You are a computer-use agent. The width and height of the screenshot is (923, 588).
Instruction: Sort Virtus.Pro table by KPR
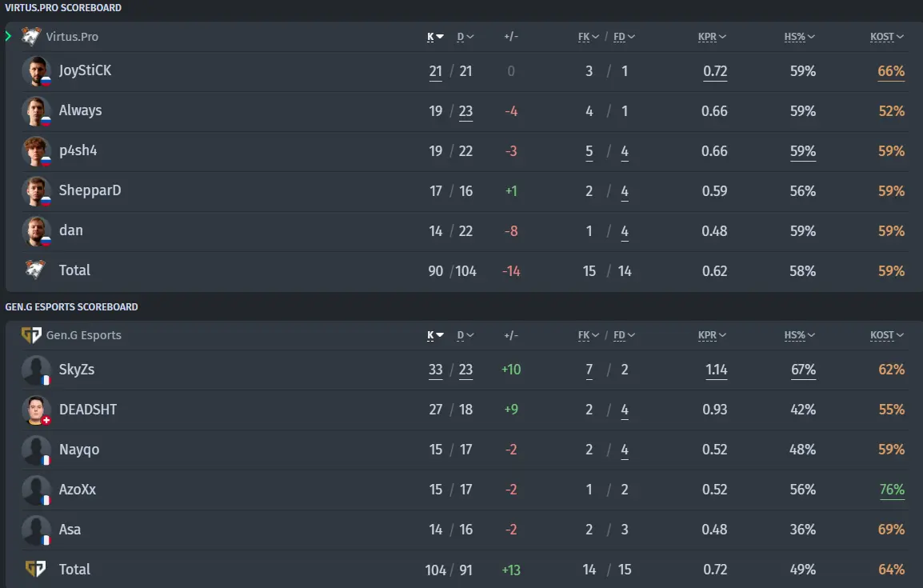point(713,37)
